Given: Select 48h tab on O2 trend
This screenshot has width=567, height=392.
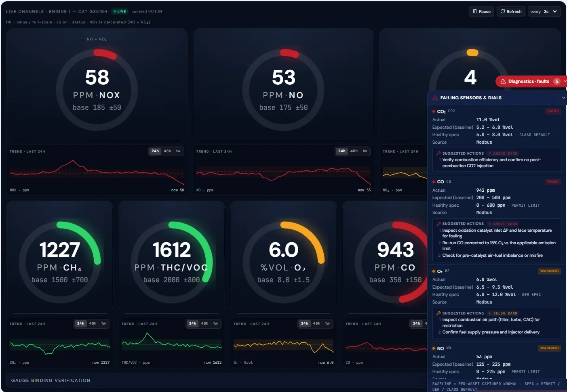Looking at the screenshot, I should click(x=317, y=323).
